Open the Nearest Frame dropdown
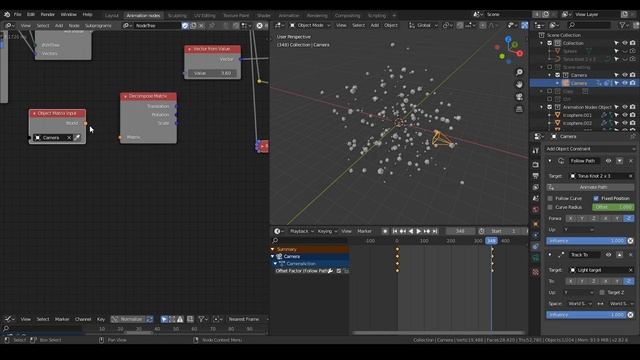Image resolution: width=640 pixels, height=360 pixels. (247, 319)
